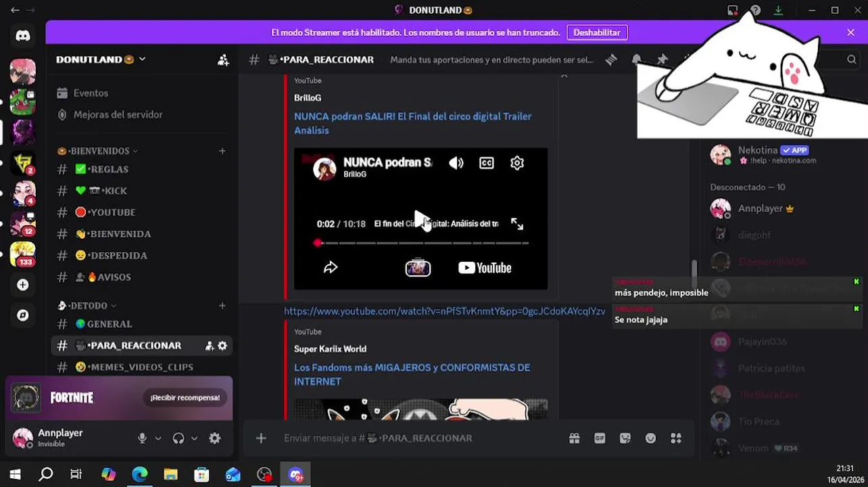Viewport: 868px width, 487px height.
Task: Click the share arrow on the video embed
Action: [331, 268]
